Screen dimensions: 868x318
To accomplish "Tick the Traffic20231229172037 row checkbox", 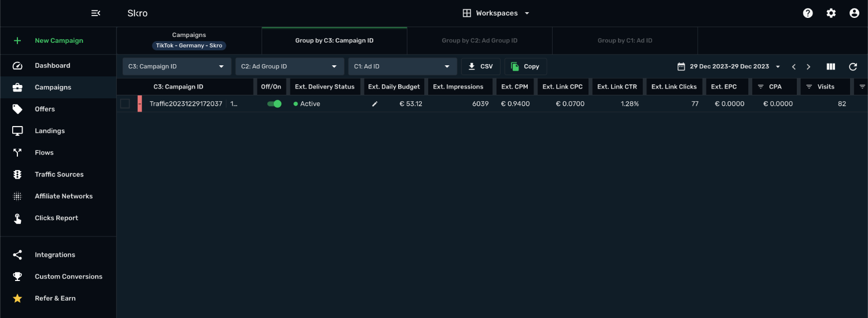I will coord(125,104).
